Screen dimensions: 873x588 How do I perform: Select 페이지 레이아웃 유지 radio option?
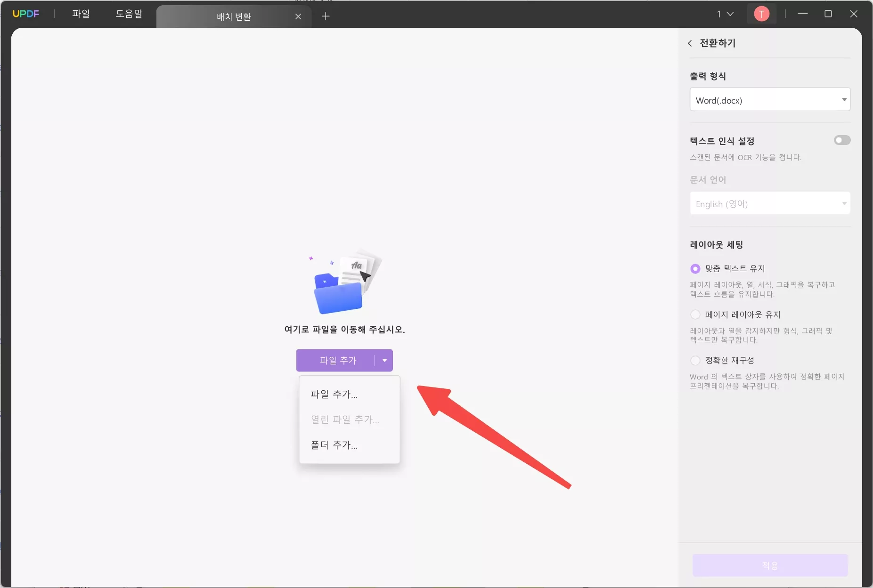point(695,314)
